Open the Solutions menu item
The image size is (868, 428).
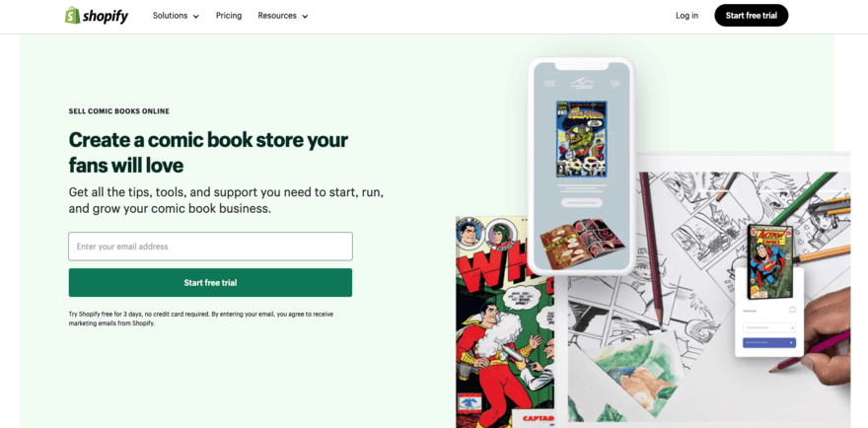coord(170,16)
